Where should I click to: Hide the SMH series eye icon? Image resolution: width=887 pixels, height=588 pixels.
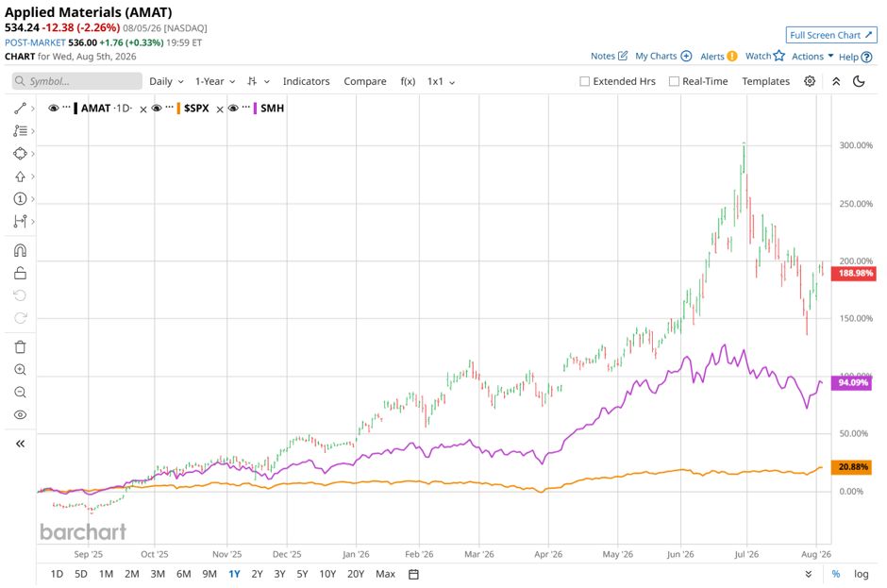tap(233, 109)
